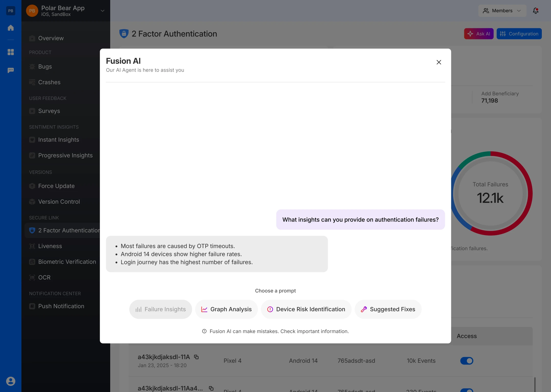Click the PB workspace logo icon
Screen dimensions: 551x392
point(11,11)
